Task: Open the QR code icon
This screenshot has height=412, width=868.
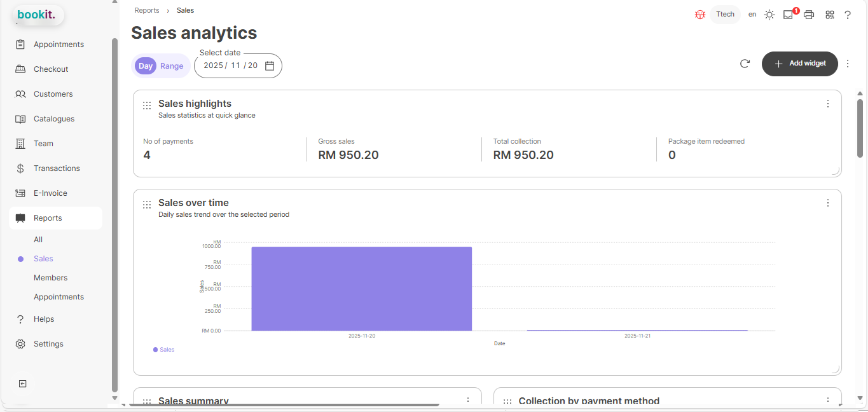Action: coord(829,14)
